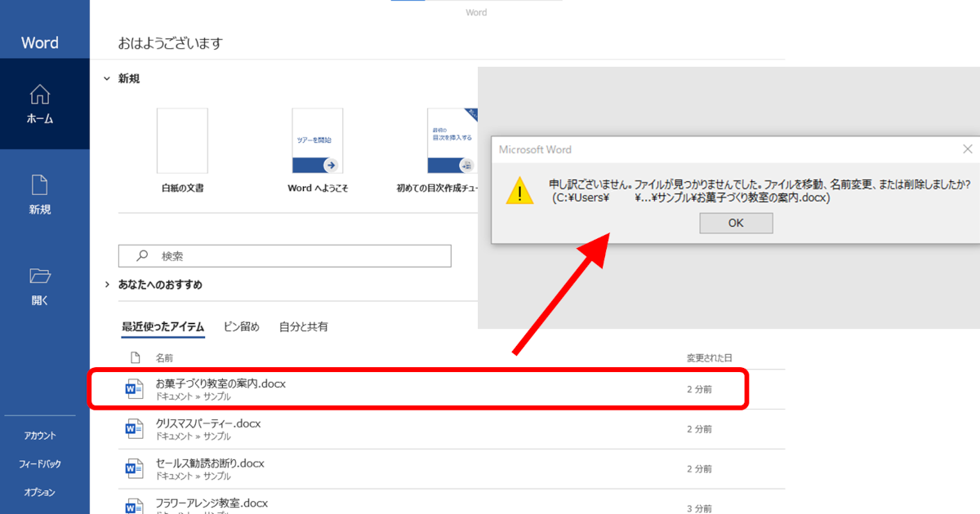This screenshot has height=514, width=980.
Task: Click the おはようございます greeting heading
Action: pyautogui.click(x=171, y=43)
